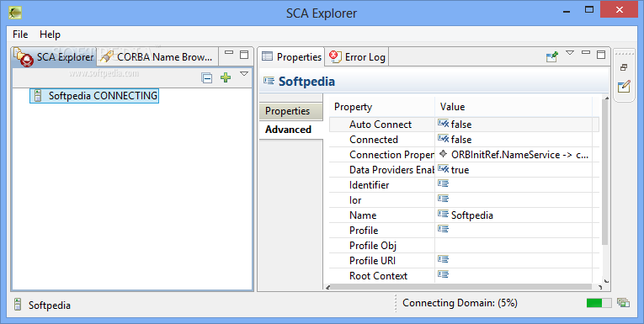The image size is (644, 324).
Task: Maximize the Properties view panel
Action: coord(601,54)
